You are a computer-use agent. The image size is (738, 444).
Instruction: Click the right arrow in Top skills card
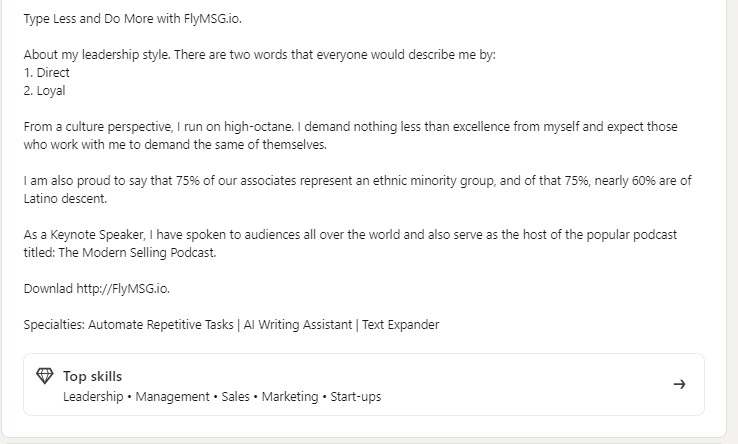coord(679,384)
